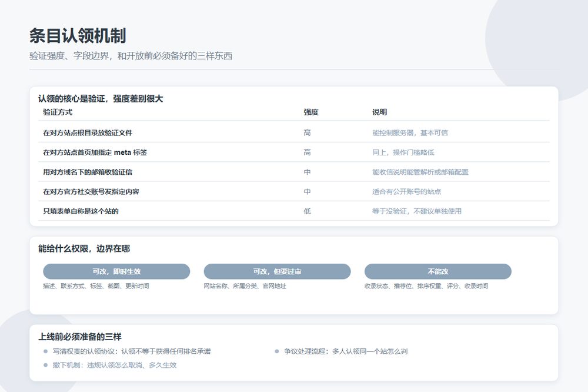Select row 在对方站点首页加指定 meta 标签
This screenshot has height=392, width=588.
pyautogui.click(x=294, y=152)
